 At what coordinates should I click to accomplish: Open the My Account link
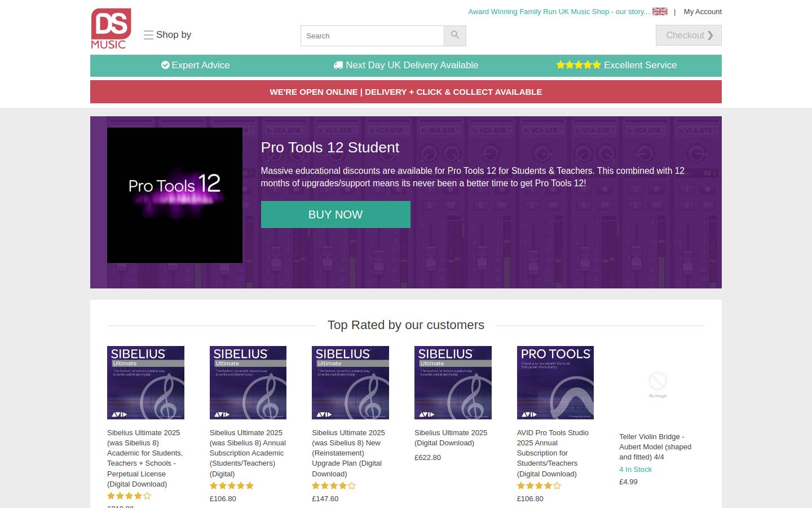(x=703, y=11)
